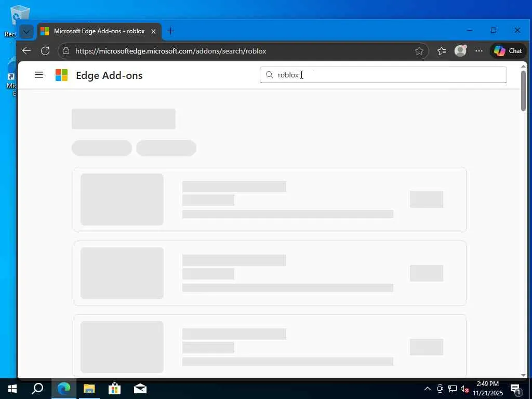Click scrollbar down arrow
532x399 pixels.
523,375
